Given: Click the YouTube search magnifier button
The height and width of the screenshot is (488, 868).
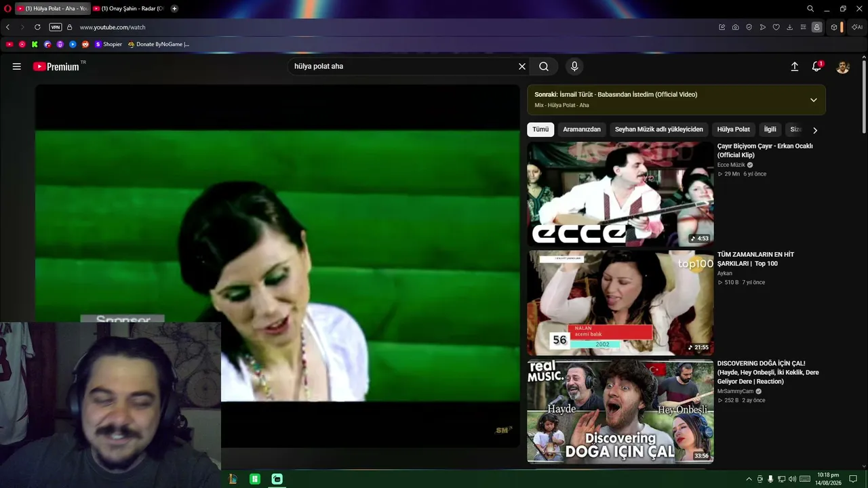Looking at the screenshot, I should (x=544, y=66).
